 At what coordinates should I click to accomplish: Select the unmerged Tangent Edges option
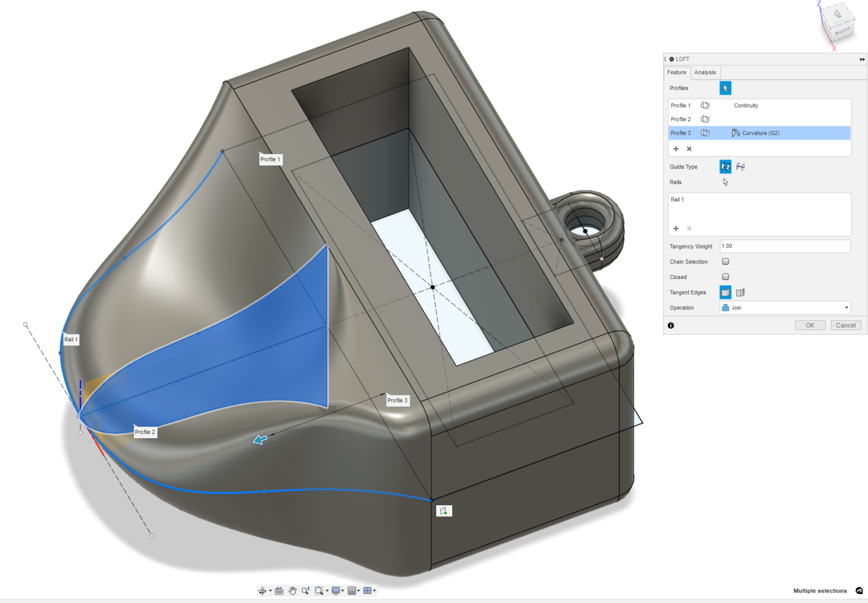pyautogui.click(x=740, y=292)
